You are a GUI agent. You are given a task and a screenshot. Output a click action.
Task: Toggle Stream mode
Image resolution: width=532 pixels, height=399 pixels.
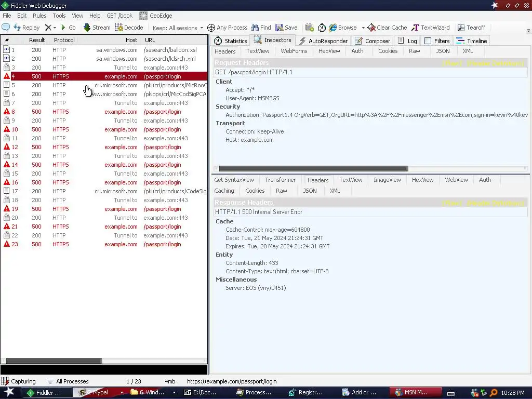coord(97,28)
